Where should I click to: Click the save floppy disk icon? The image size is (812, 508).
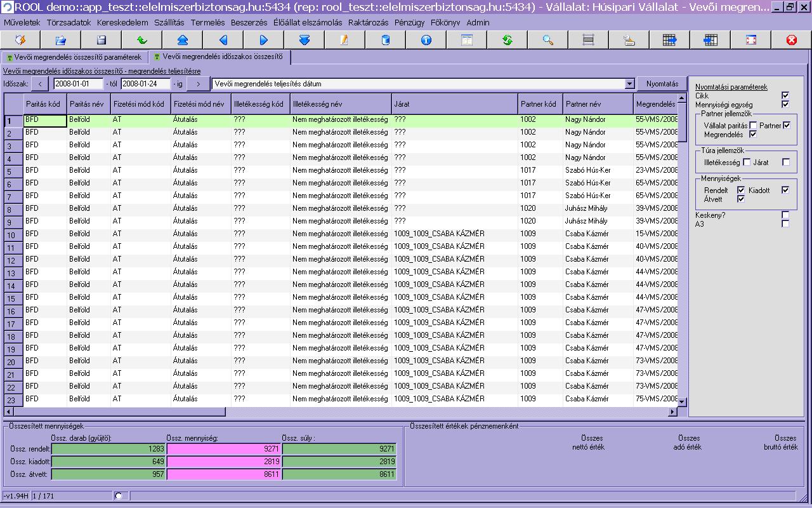101,40
